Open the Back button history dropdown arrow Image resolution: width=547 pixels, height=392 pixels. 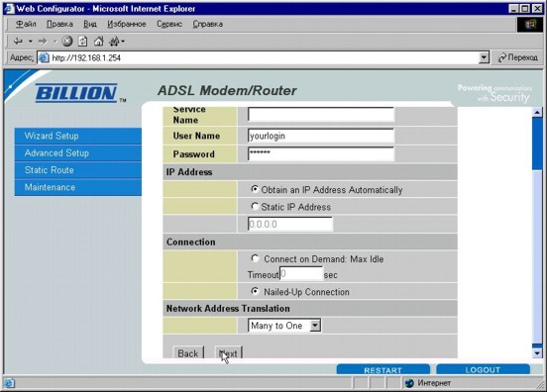31,42
